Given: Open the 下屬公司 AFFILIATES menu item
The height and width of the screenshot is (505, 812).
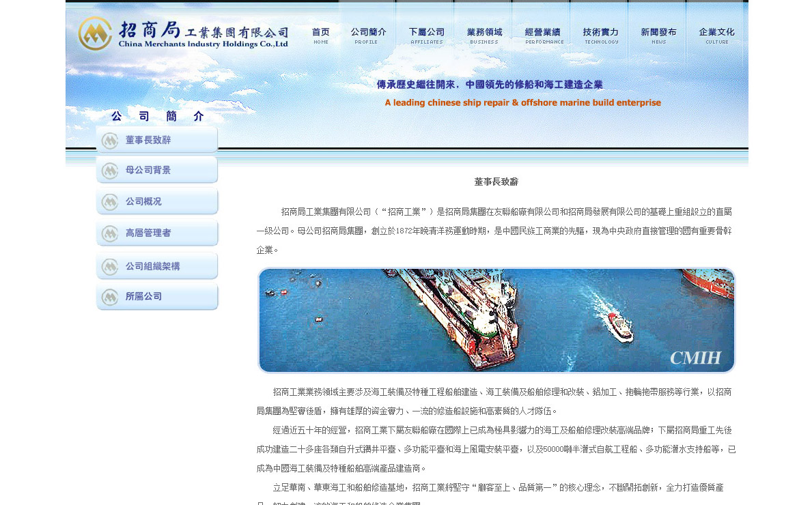Looking at the screenshot, I should tap(427, 35).
